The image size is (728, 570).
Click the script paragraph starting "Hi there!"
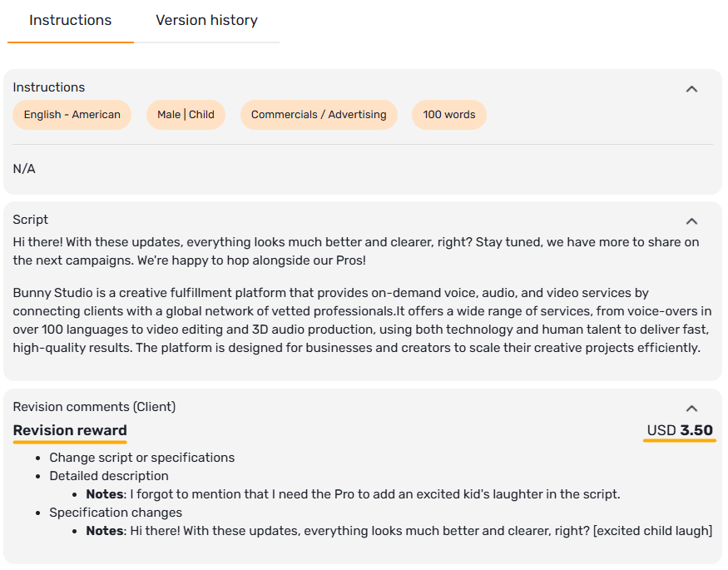[356, 251]
